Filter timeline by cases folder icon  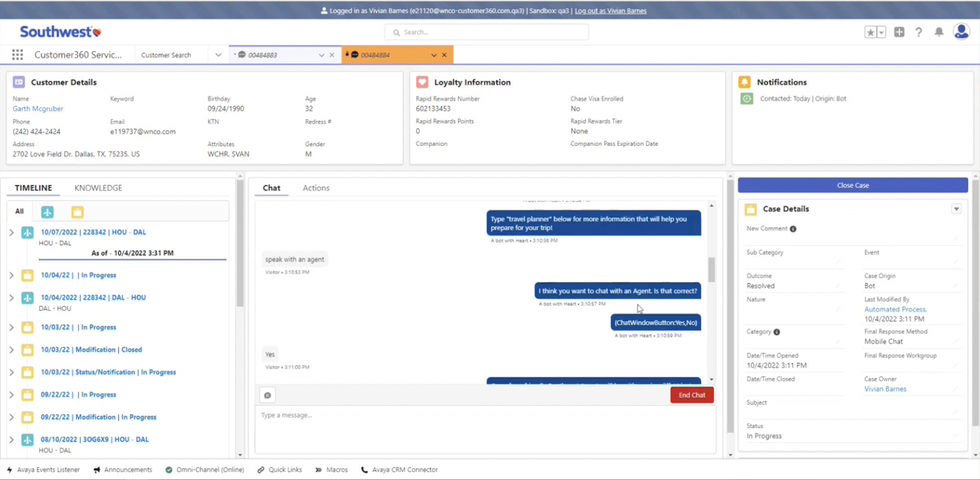tap(77, 211)
